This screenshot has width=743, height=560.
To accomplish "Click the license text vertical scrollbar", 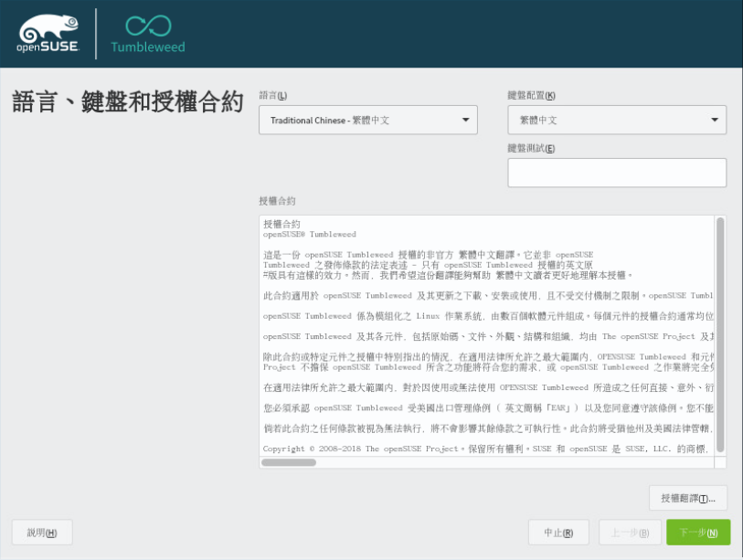I will point(720,334).
